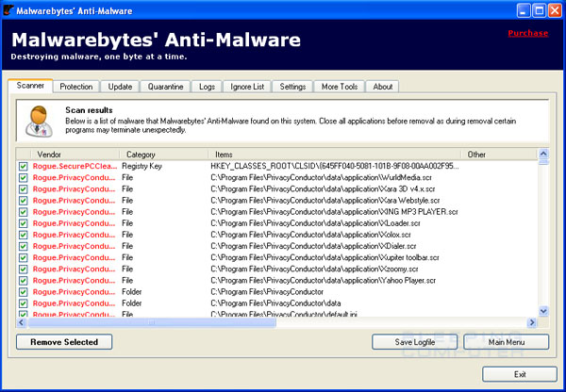This screenshot has width=566, height=392.
Task: Open the Update tab
Action: tap(120, 87)
